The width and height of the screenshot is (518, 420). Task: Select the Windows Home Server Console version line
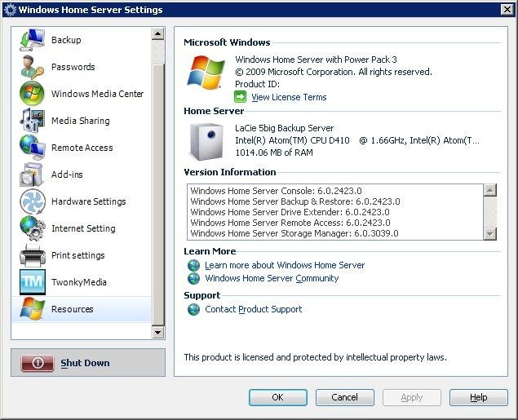(277, 191)
